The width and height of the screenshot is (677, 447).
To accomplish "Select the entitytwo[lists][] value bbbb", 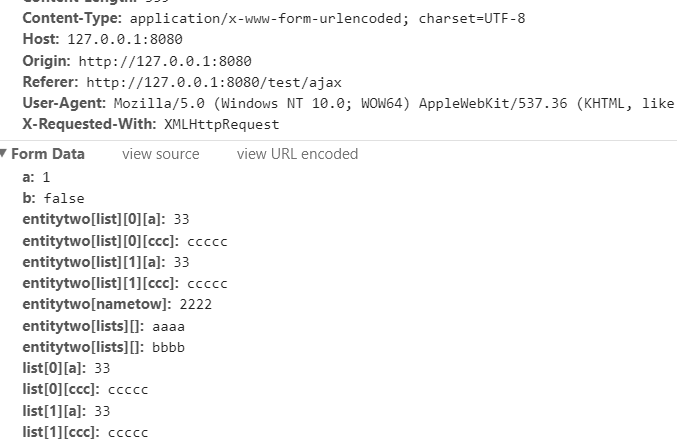I will click(x=168, y=347).
